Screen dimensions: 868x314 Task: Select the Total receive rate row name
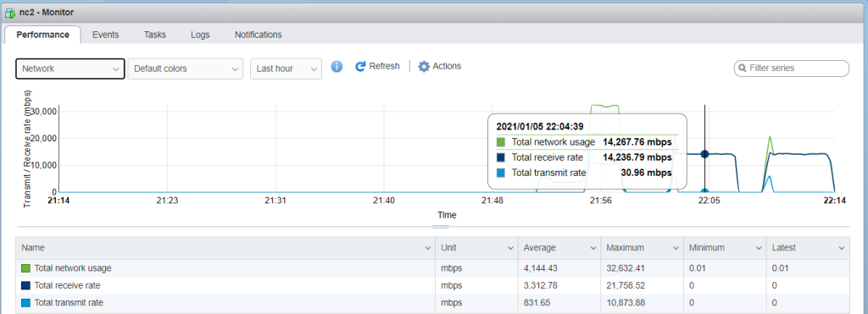[x=67, y=285]
